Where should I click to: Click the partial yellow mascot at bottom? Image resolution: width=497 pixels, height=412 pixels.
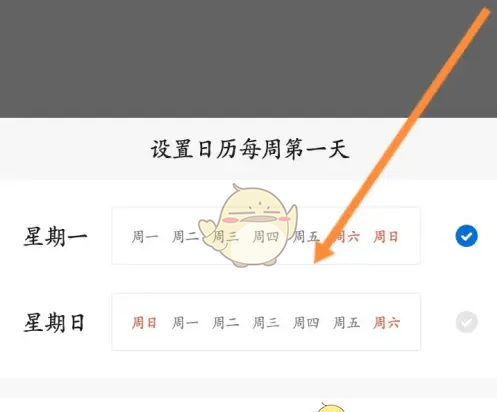coord(331,407)
